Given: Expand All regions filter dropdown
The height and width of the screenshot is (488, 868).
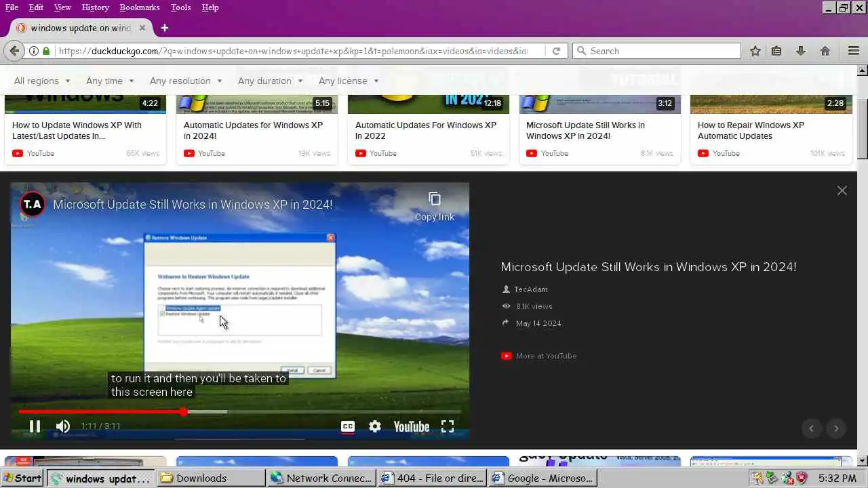Looking at the screenshot, I should (42, 81).
